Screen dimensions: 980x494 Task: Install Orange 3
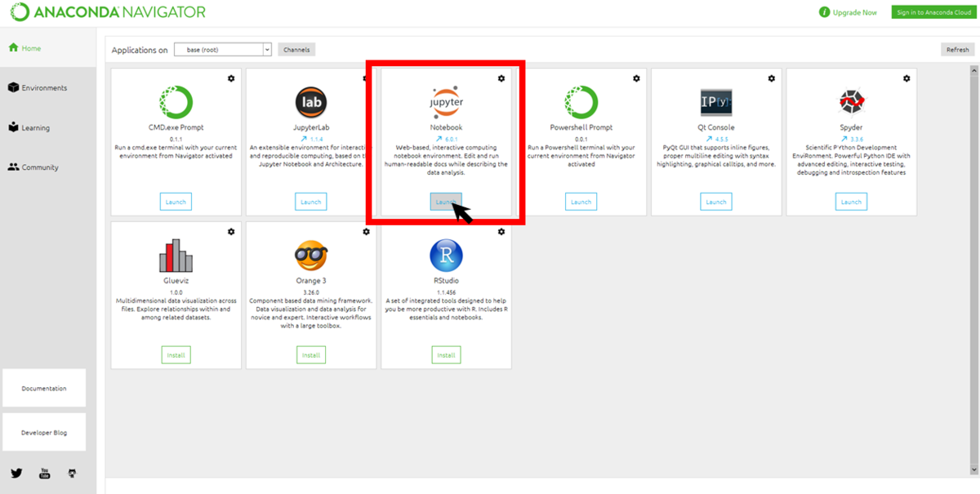coord(311,355)
